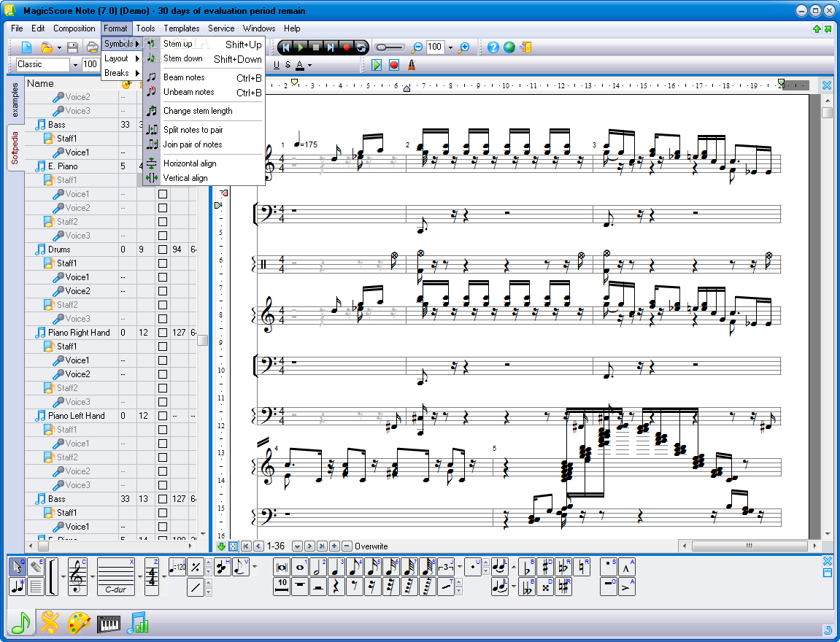This screenshot has height=642, width=840.
Task: Insert a treble clef from the palette
Action: point(77,576)
